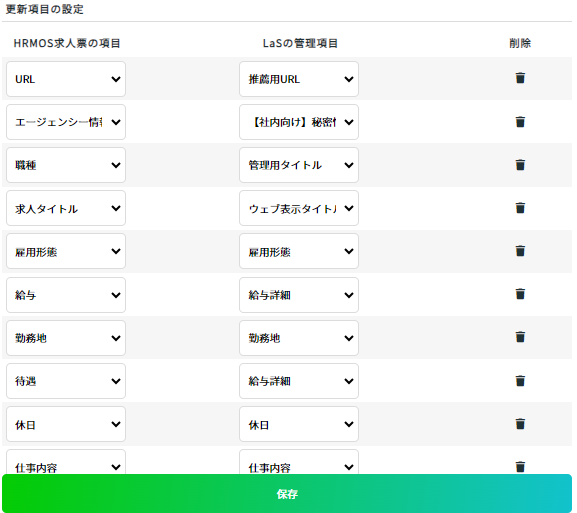Open the HRMOS 給与 dropdown
This screenshot has height=513, width=577.
(66, 295)
